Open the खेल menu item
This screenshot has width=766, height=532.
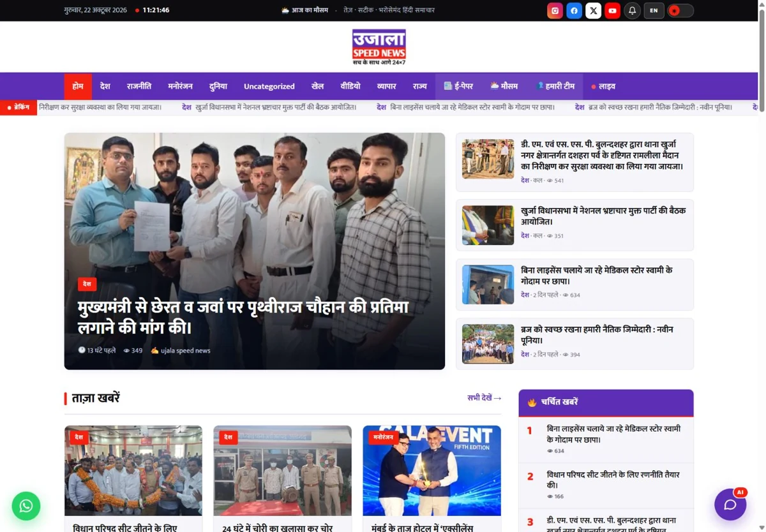pyautogui.click(x=318, y=86)
